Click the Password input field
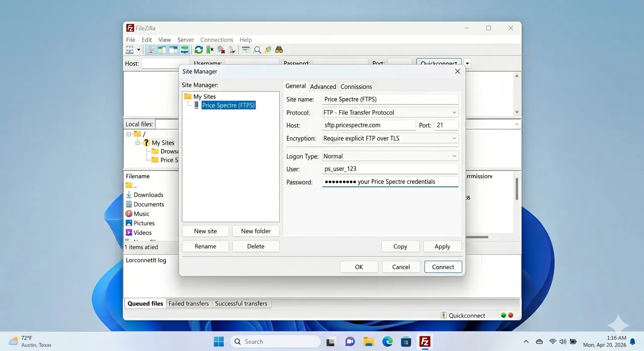The width and height of the screenshot is (644, 351). coord(390,182)
